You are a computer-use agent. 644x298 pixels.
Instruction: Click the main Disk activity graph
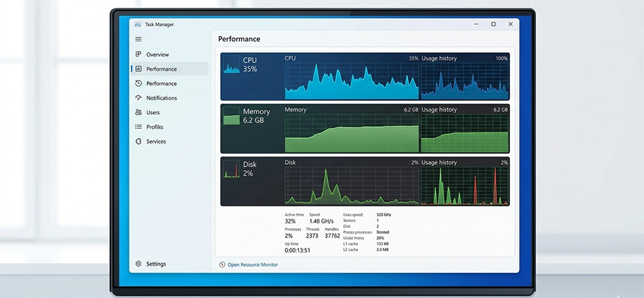pyautogui.click(x=352, y=185)
